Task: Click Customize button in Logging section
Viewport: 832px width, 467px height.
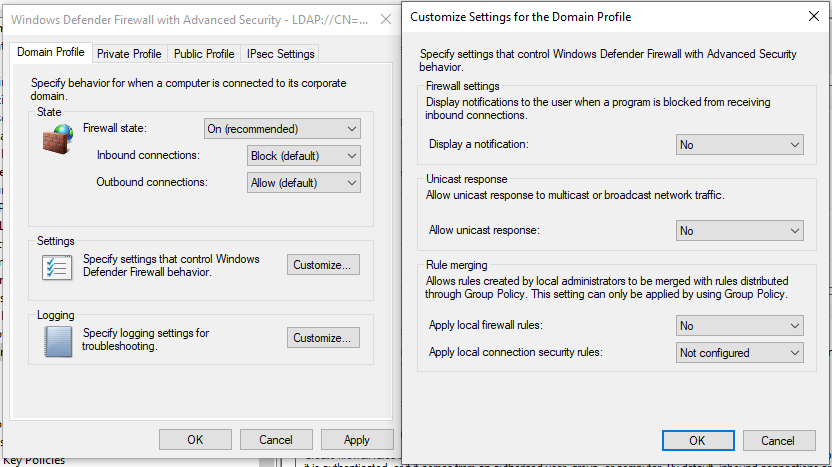Action: 323,338
